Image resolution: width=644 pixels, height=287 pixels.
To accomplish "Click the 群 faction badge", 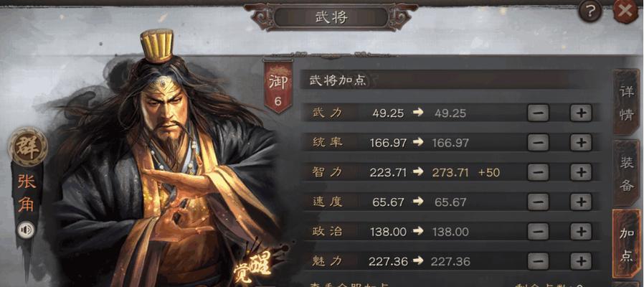I will [28, 147].
